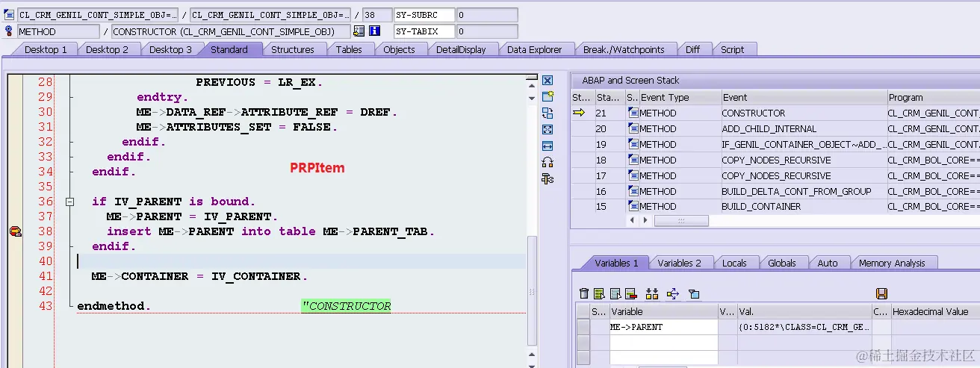This screenshot has width=980, height=368.
Task: Click the method icon in ADD_CHILD_INTERNAL row
Action: 633,129
